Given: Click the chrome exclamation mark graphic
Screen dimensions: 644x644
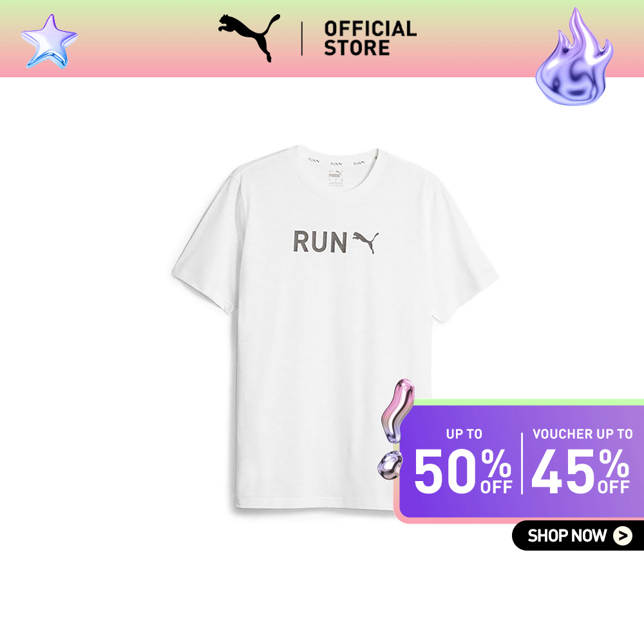Looking at the screenshot, I should click(x=397, y=410).
